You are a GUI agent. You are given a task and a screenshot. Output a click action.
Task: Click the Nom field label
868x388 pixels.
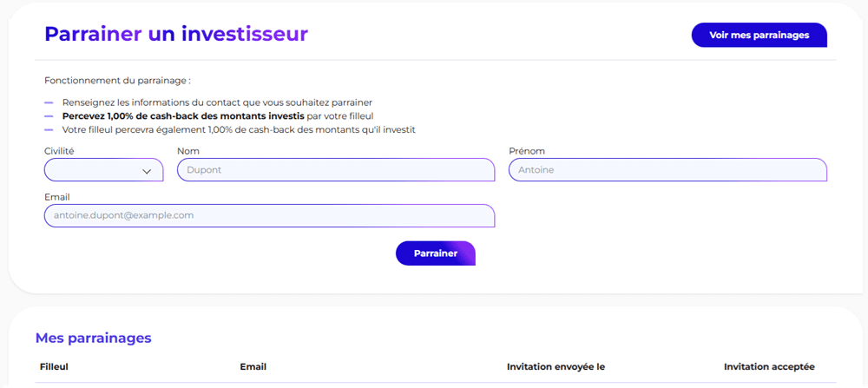(188, 151)
